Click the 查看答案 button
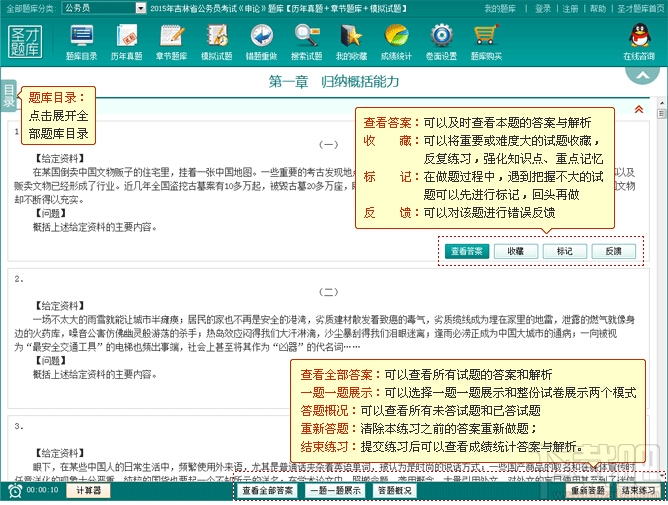The image size is (668, 505). click(467, 251)
